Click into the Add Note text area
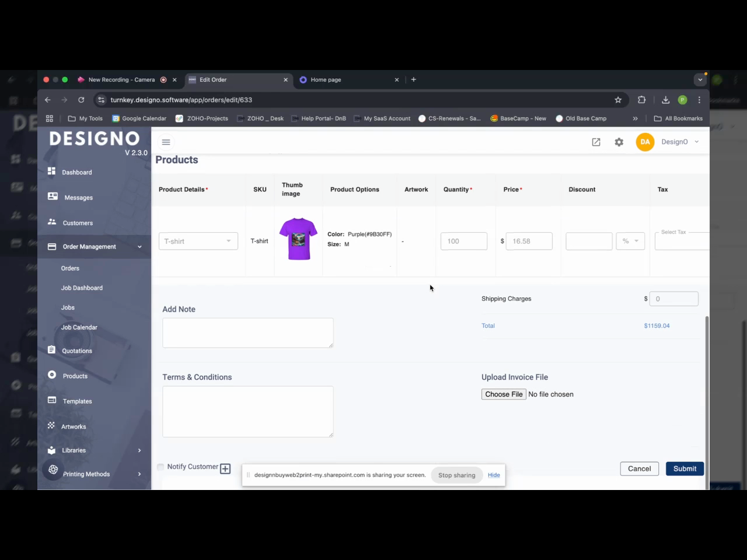Image resolution: width=747 pixels, height=560 pixels. click(x=247, y=332)
